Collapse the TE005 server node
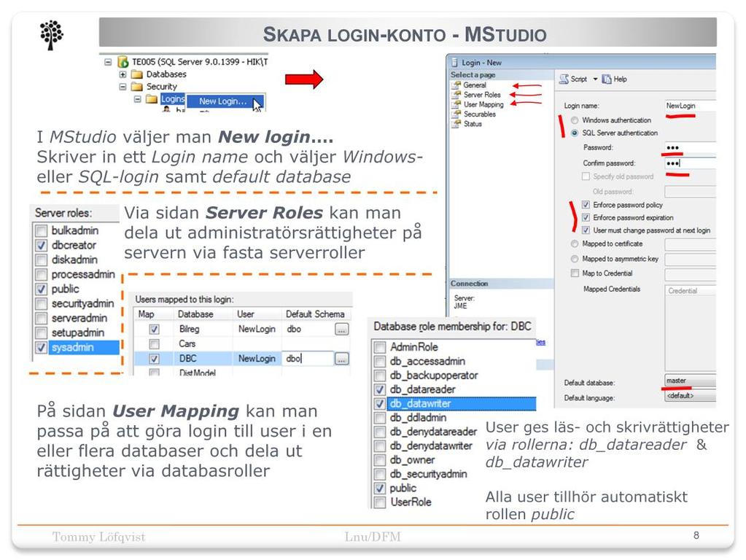The image size is (746, 560). point(108,62)
